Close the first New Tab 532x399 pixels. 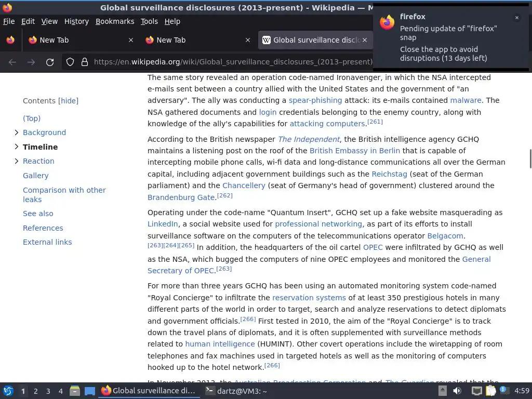(131, 40)
